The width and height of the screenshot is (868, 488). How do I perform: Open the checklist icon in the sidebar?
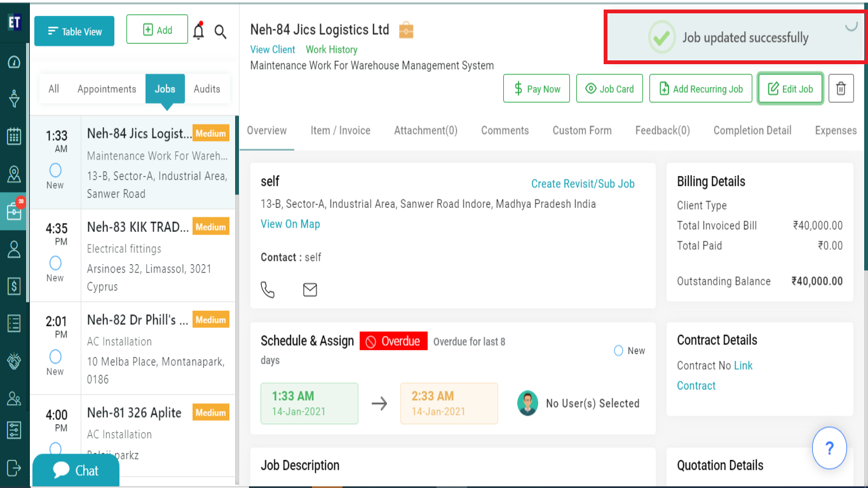14,323
